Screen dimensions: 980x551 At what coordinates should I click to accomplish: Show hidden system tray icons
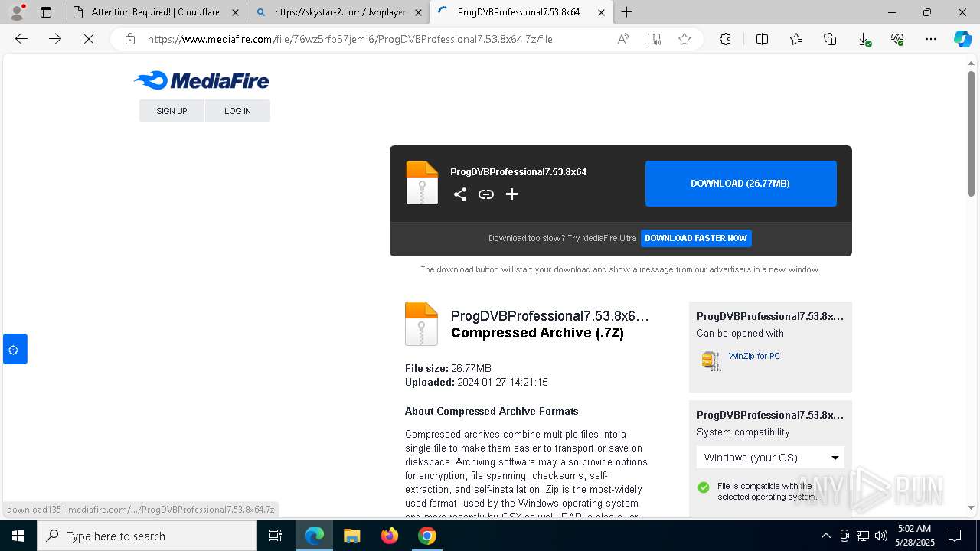(825, 536)
